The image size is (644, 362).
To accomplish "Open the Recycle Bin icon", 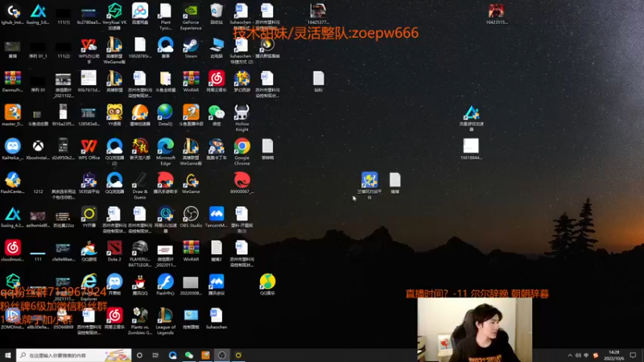I will pos(217,14).
